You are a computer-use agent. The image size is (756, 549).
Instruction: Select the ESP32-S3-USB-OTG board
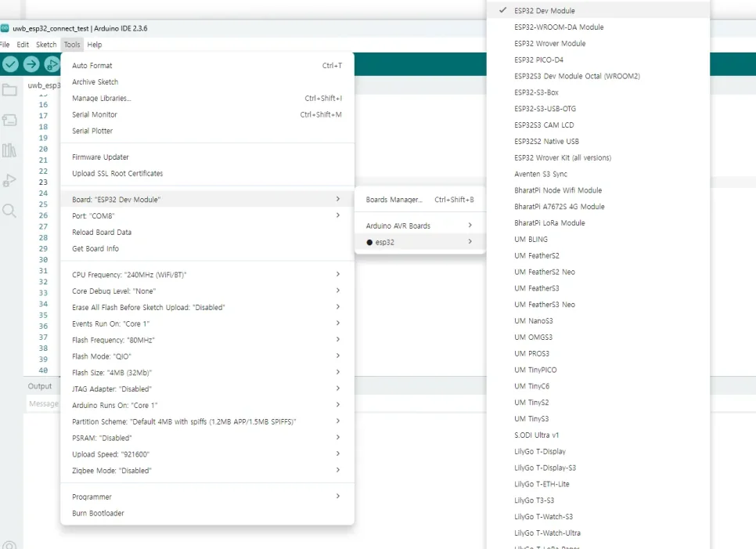pyautogui.click(x=598, y=109)
